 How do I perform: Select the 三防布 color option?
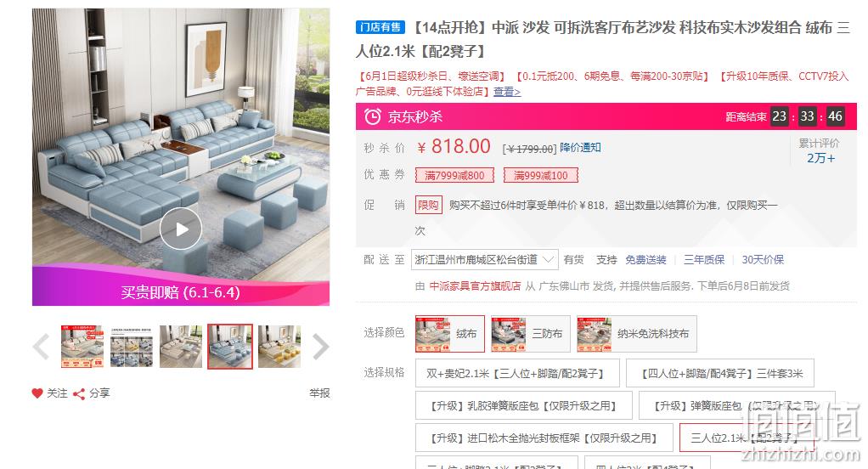528,334
